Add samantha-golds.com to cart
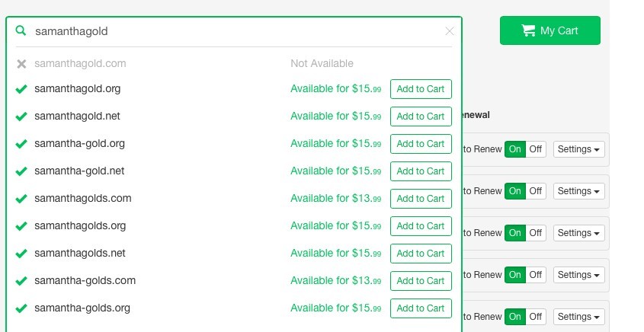This screenshot has height=332, width=644. click(x=421, y=281)
